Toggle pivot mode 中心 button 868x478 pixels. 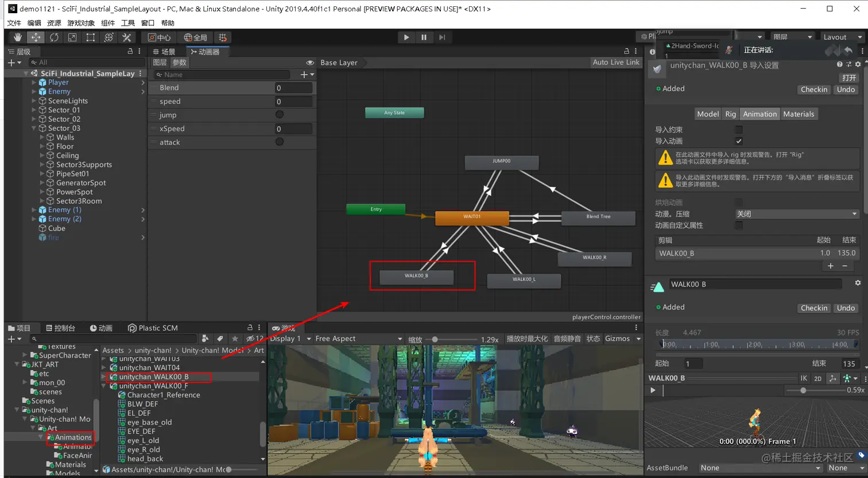coord(160,37)
